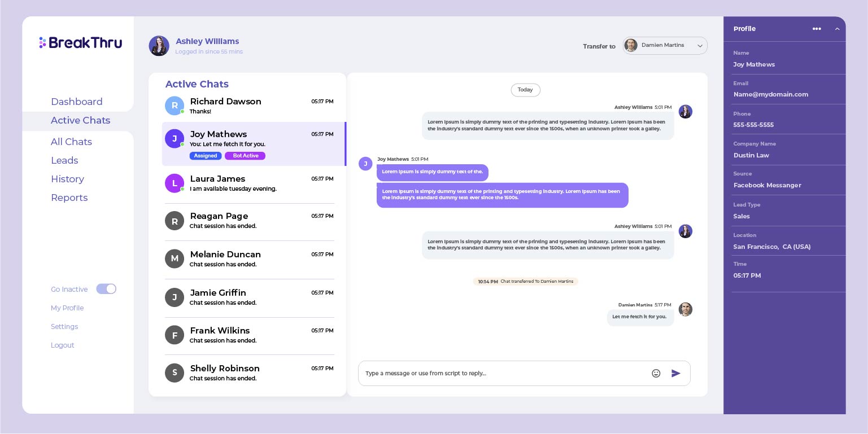This screenshot has height=434, width=868.
Task: Open the Dashboard menu item
Action: (77, 102)
